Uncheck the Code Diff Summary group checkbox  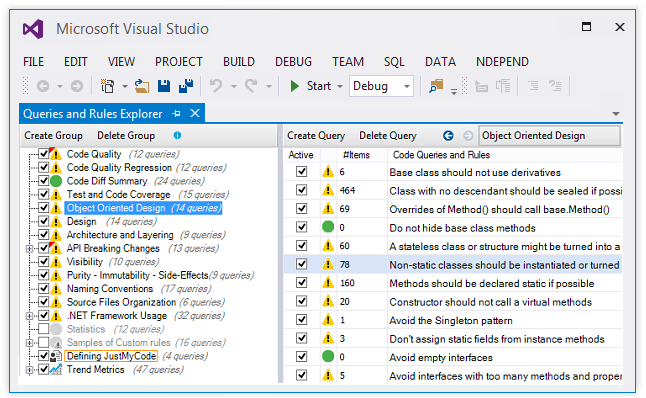click(x=44, y=180)
